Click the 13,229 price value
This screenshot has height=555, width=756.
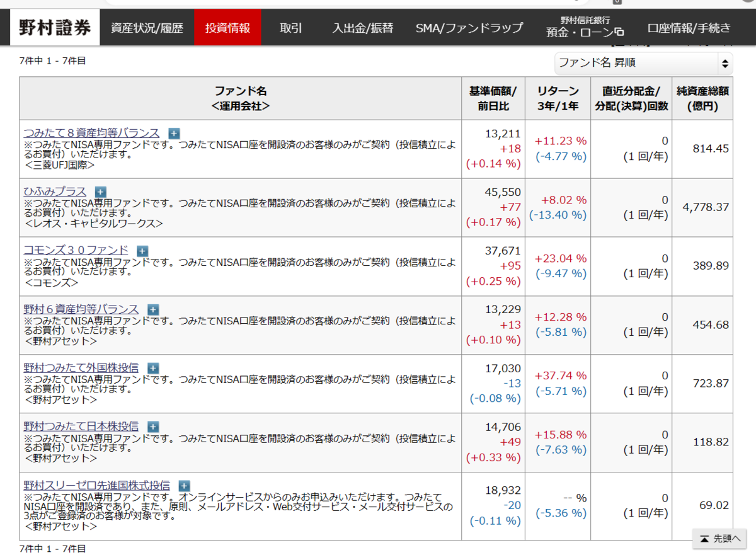click(503, 309)
